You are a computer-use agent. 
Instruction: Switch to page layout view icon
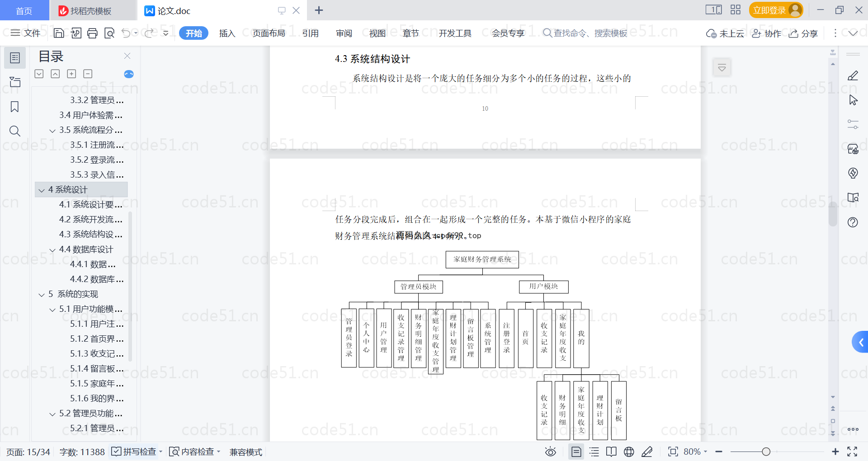pos(576,452)
